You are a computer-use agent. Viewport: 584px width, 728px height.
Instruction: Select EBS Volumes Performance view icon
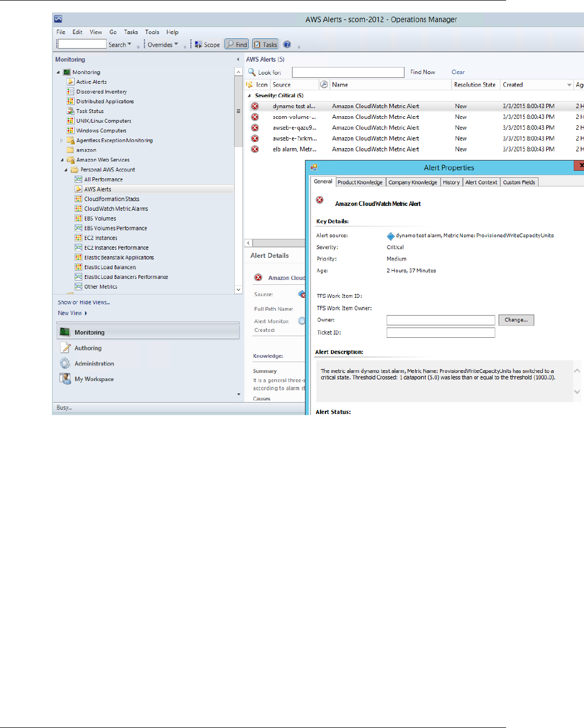pos(78,228)
